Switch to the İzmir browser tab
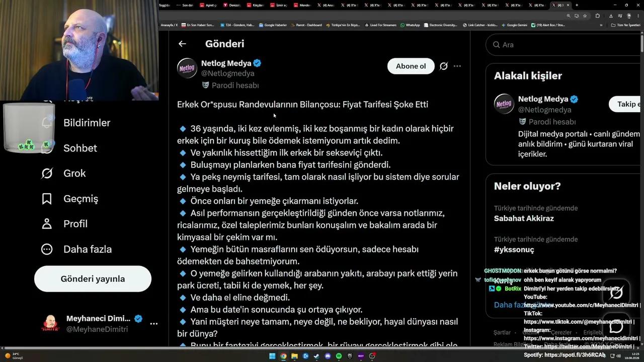This screenshot has height=362, width=644. (278, 5)
